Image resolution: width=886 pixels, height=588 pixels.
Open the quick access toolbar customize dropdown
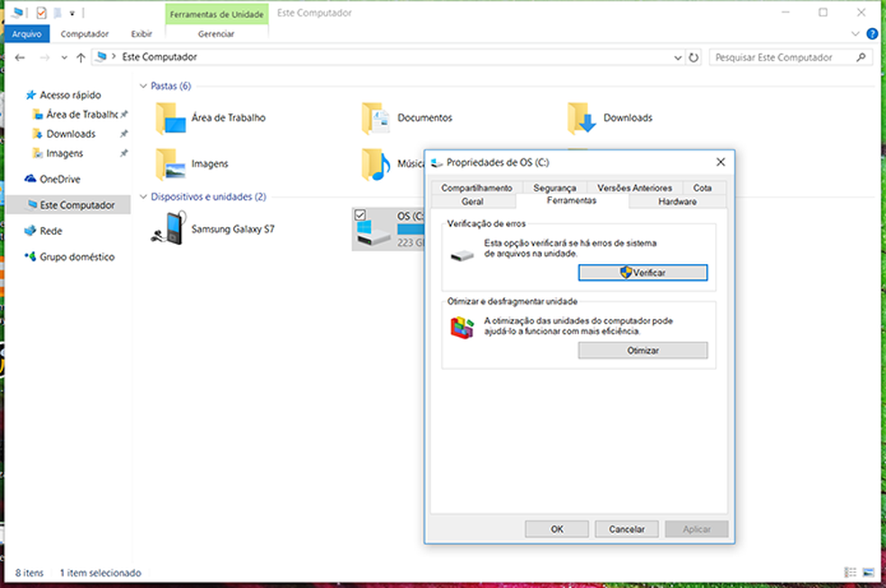point(72,13)
